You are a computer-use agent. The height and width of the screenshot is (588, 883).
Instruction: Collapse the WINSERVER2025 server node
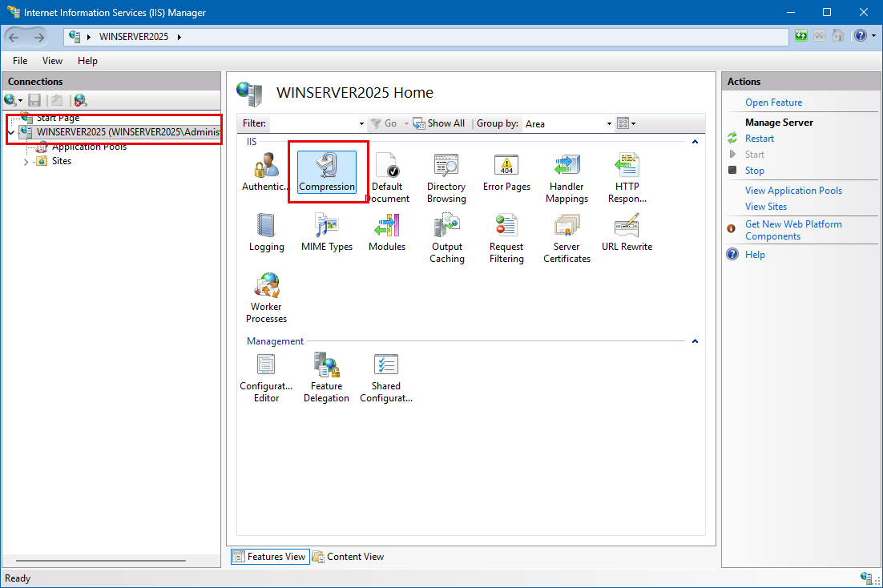coord(11,132)
